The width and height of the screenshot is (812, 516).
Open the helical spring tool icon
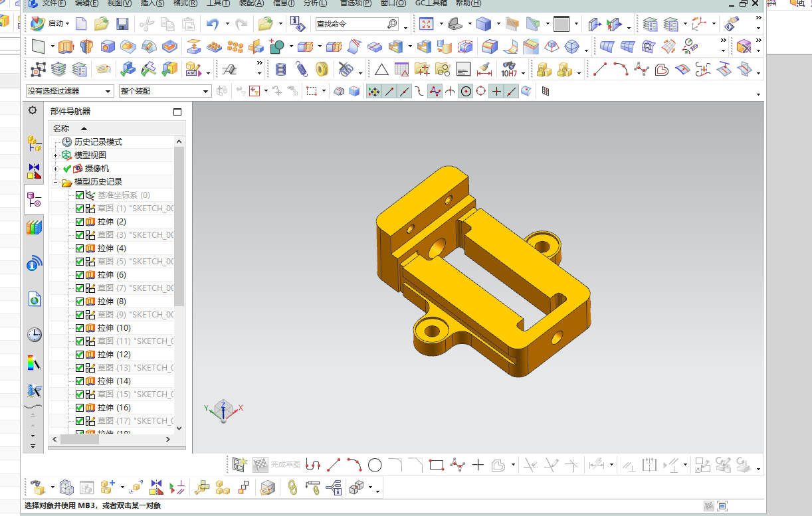(x=301, y=69)
